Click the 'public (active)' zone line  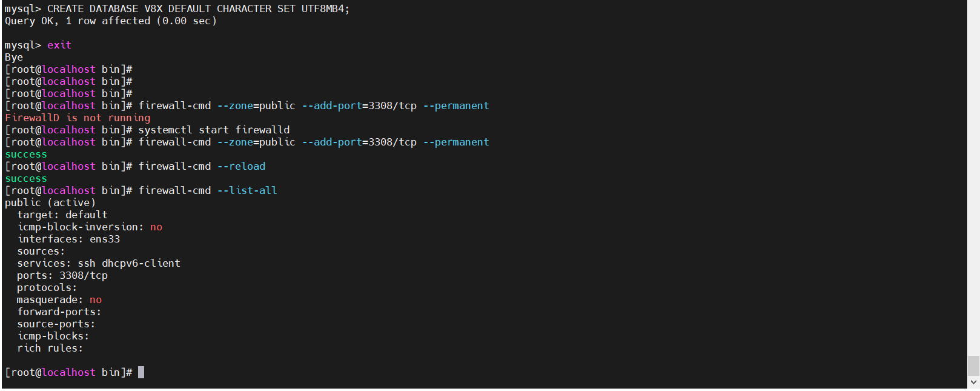click(x=50, y=202)
